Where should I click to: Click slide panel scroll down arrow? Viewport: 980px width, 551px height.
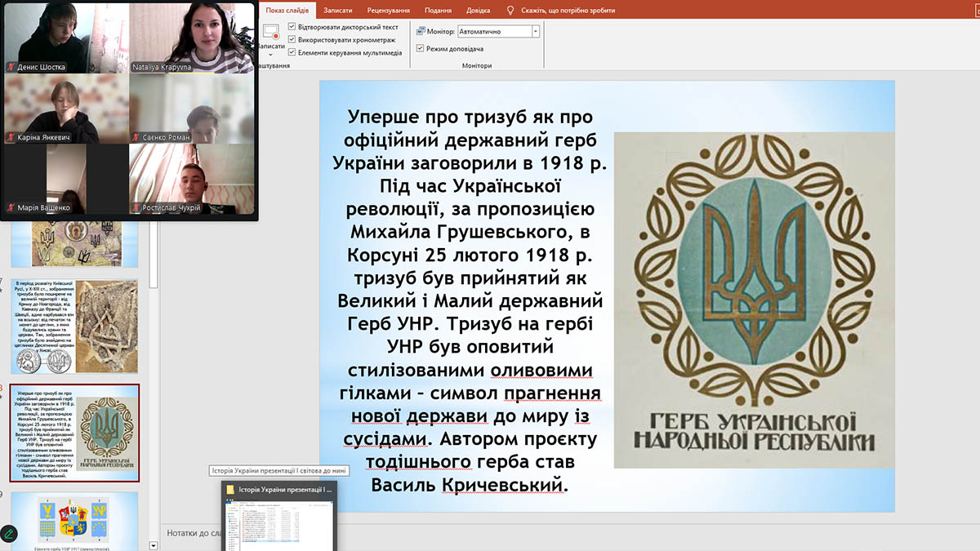(153, 544)
